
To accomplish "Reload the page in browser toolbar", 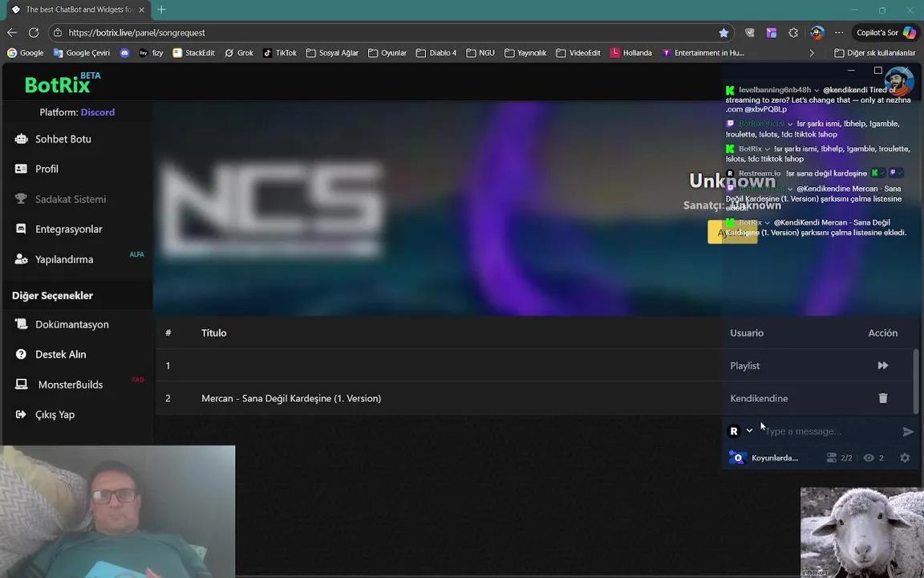I will [x=34, y=32].
